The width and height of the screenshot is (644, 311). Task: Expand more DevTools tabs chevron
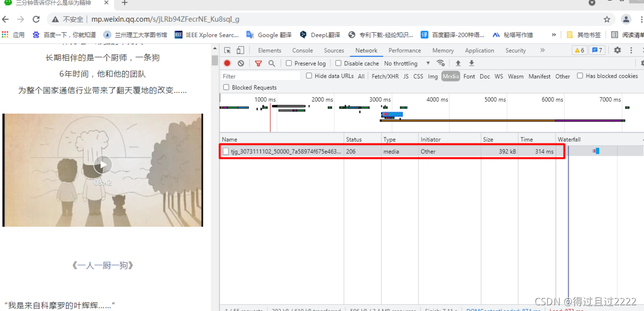543,50
